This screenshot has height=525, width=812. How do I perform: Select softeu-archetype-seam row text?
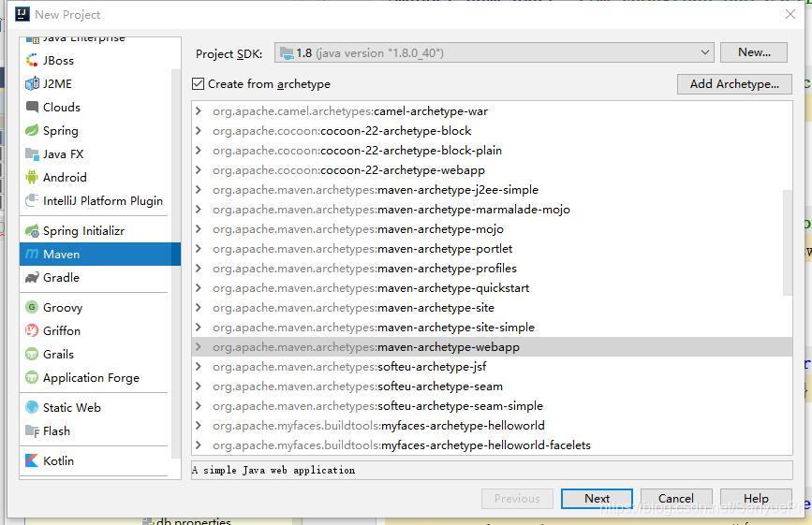click(358, 386)
